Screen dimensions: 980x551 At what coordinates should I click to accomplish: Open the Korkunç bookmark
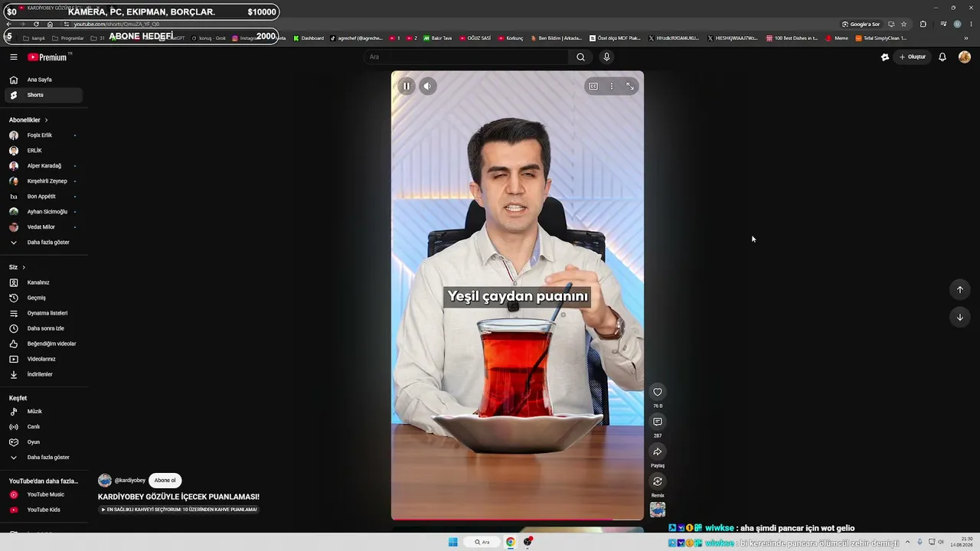[x=511, y=38]
